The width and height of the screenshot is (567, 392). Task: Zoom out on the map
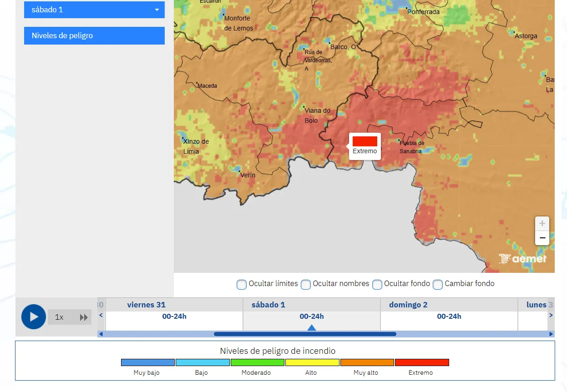[542, 238]
